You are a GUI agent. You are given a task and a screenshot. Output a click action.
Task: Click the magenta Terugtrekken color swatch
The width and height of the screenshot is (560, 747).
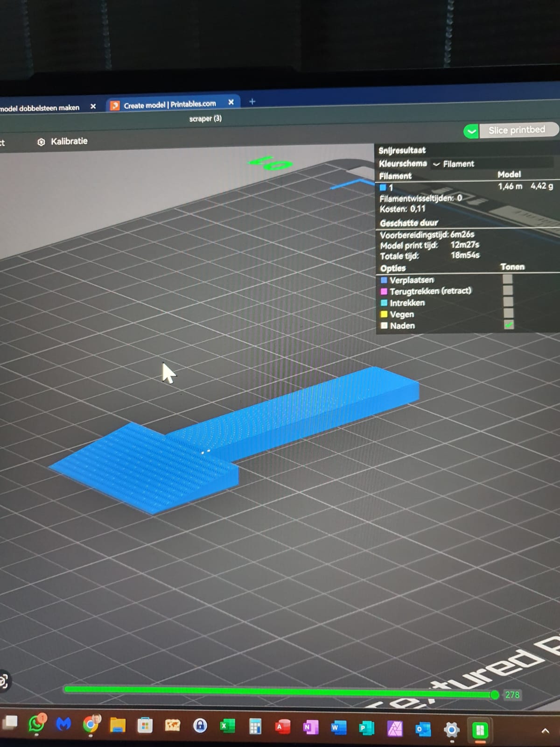[384, 291]
